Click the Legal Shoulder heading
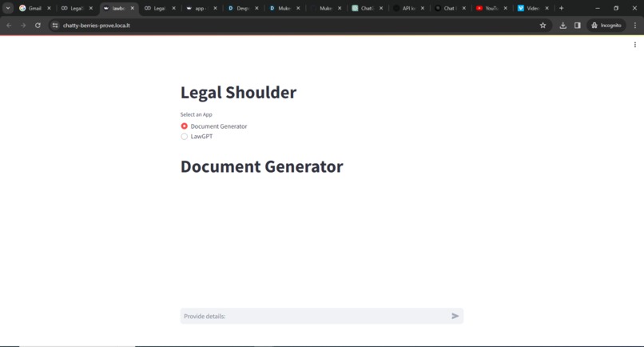Viewport: 644px width, 347px height. 239,93
